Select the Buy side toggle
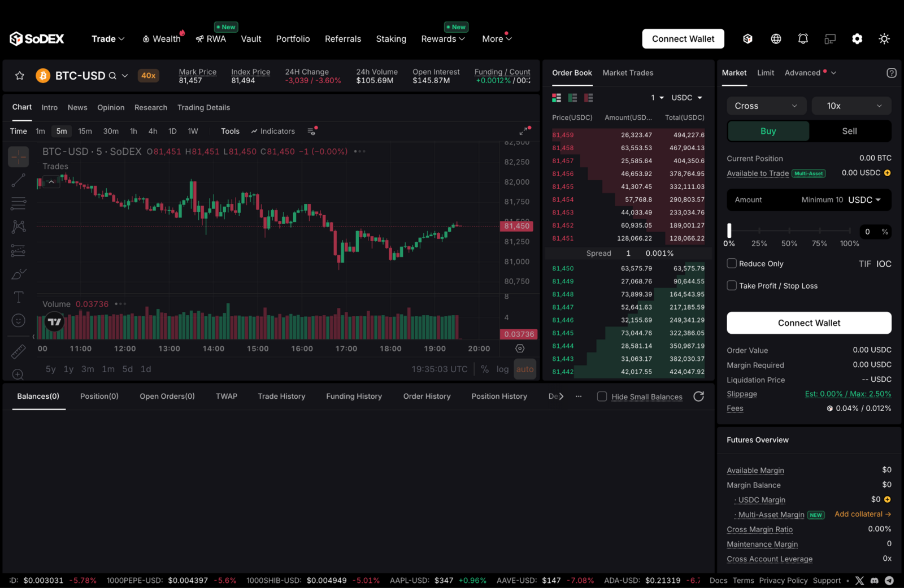Screen dimensions: 904x588 click(x=768, y=131)
